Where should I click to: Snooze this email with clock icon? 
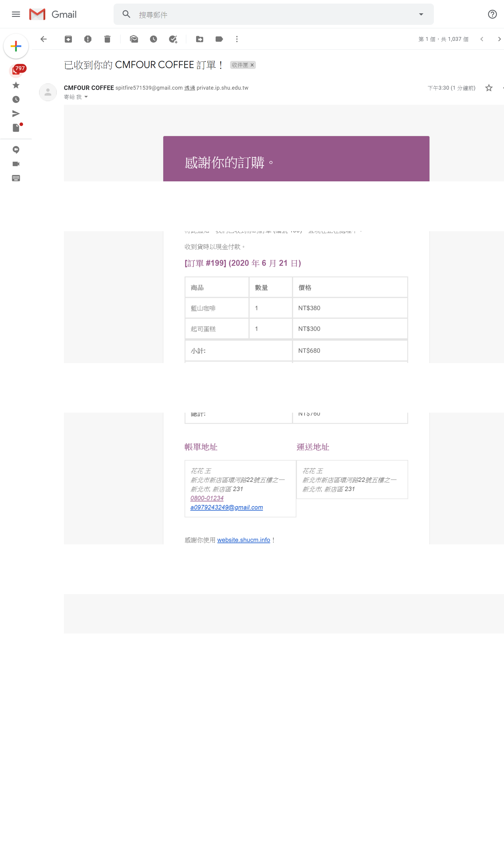pos(154,39)
